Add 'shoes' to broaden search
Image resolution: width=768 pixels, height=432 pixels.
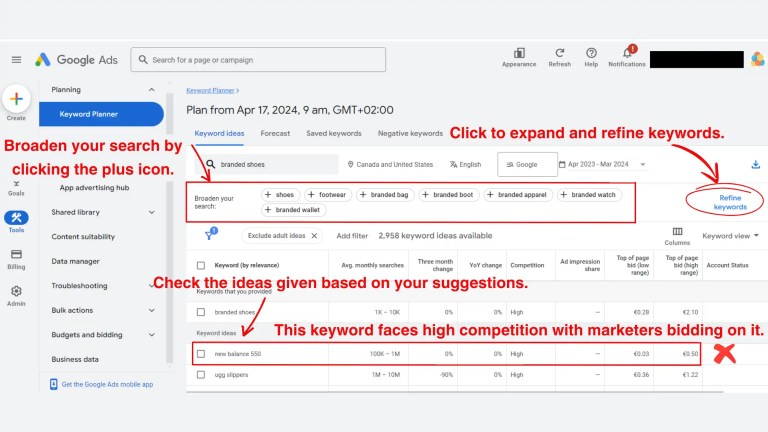click(279, 195)
